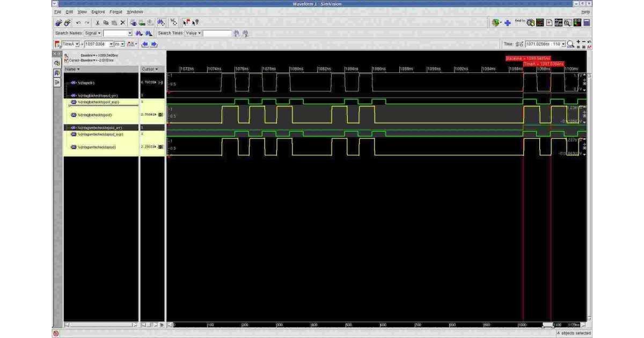
Task: Open the Signal dropdown next to Search Names
Action: 94,33
